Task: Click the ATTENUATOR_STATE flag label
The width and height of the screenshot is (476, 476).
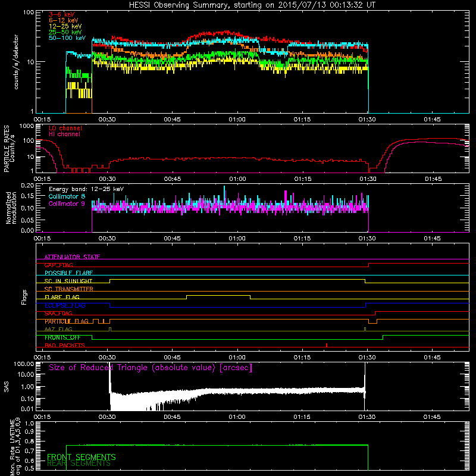Action: 72,257
